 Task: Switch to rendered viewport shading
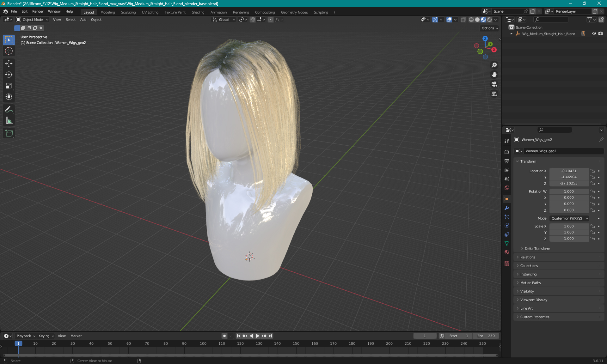[x=489, y=20]
